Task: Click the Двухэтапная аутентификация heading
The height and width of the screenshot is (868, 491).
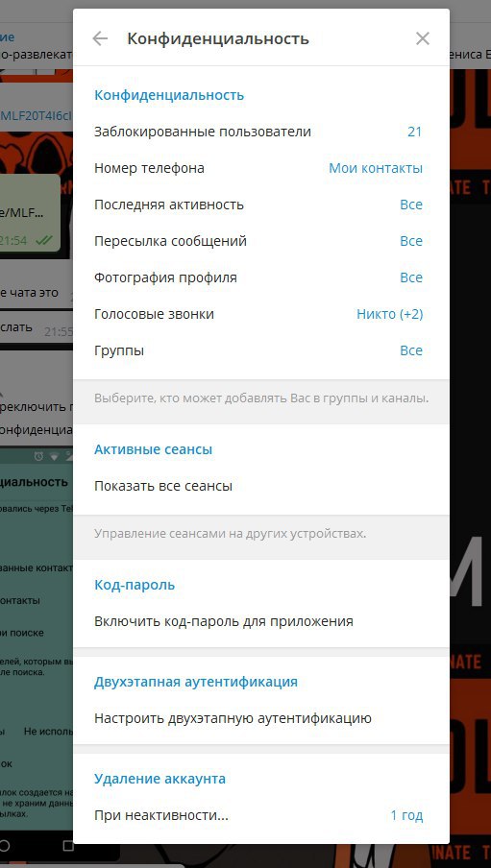Action: tap(196, 682)
